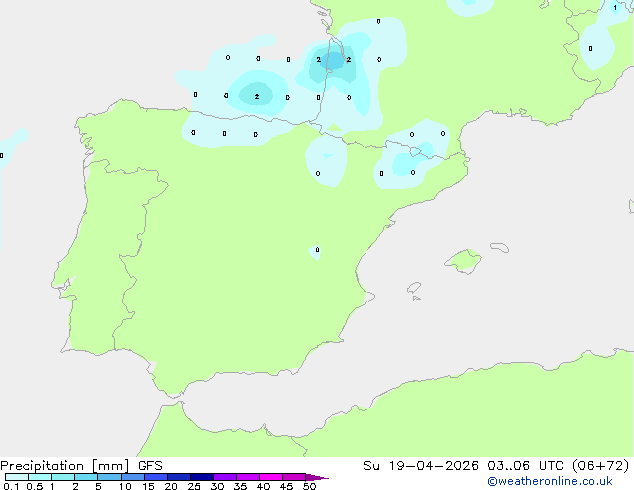
Task: Click the '50' legend scale label
Action: 309,486
